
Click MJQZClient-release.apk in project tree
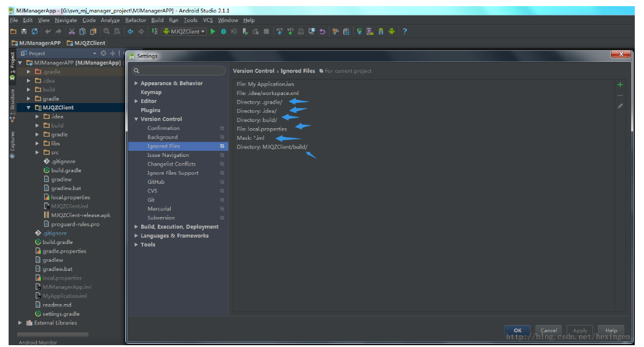tap(80, 215)
